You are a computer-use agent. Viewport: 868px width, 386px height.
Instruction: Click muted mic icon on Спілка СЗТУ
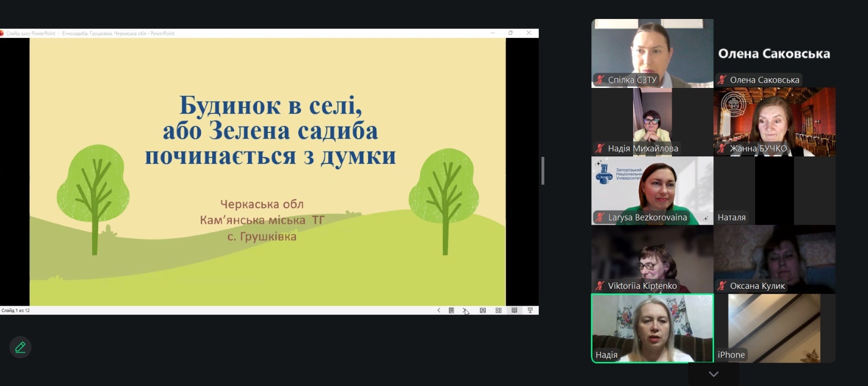[600, 80]
